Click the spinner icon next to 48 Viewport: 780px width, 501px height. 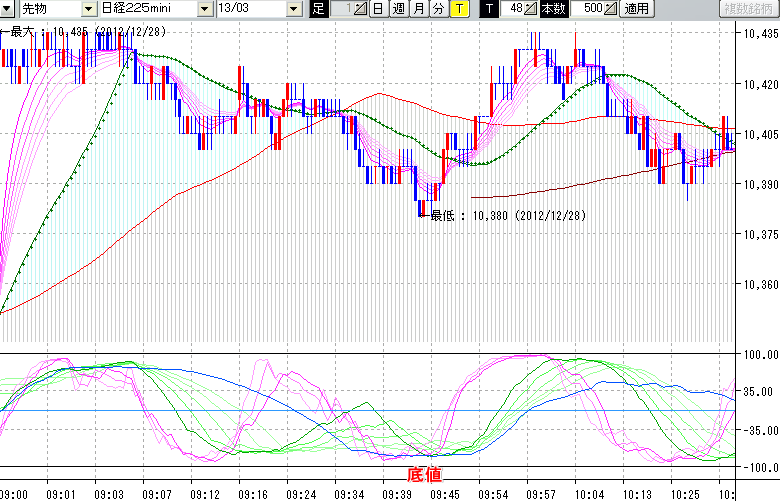pos(532,9)
